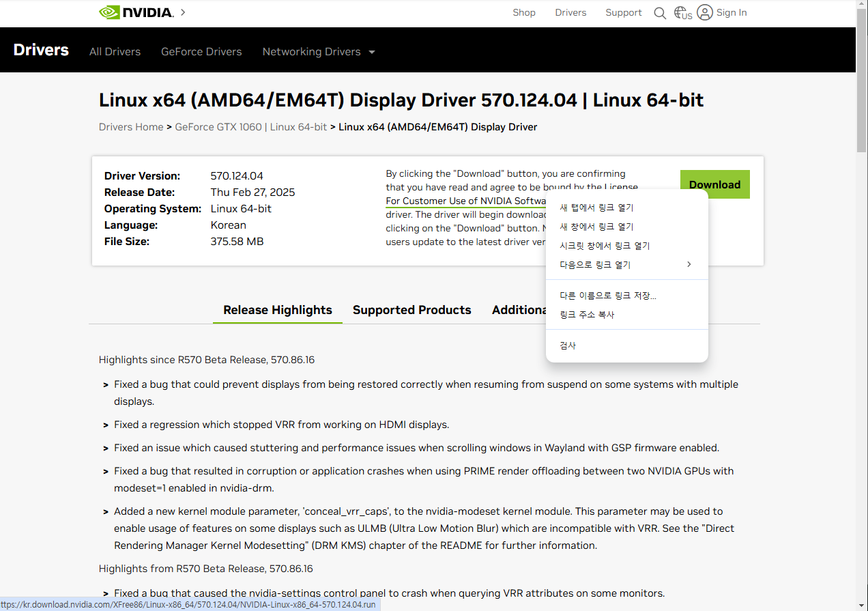The height and width of the screenshot is (611, 868).
Task: Open License For Customer Use link
Action: point(466,201)
